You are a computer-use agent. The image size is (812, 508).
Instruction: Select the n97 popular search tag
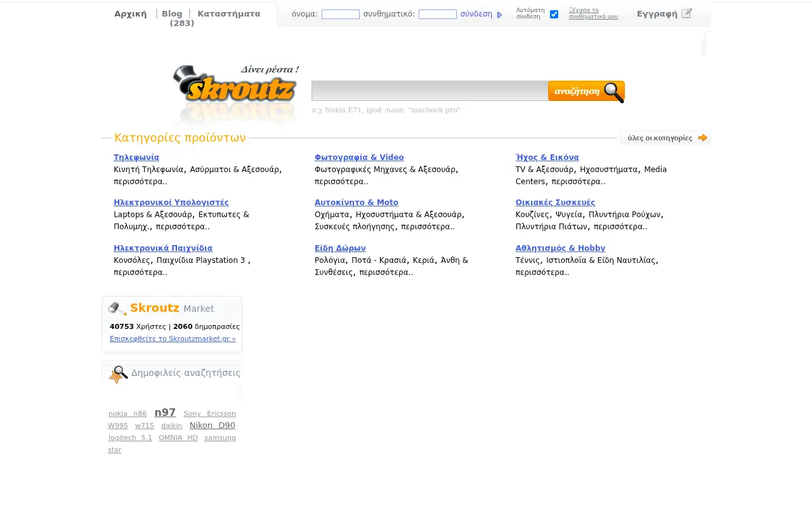[x=165, y=412]
